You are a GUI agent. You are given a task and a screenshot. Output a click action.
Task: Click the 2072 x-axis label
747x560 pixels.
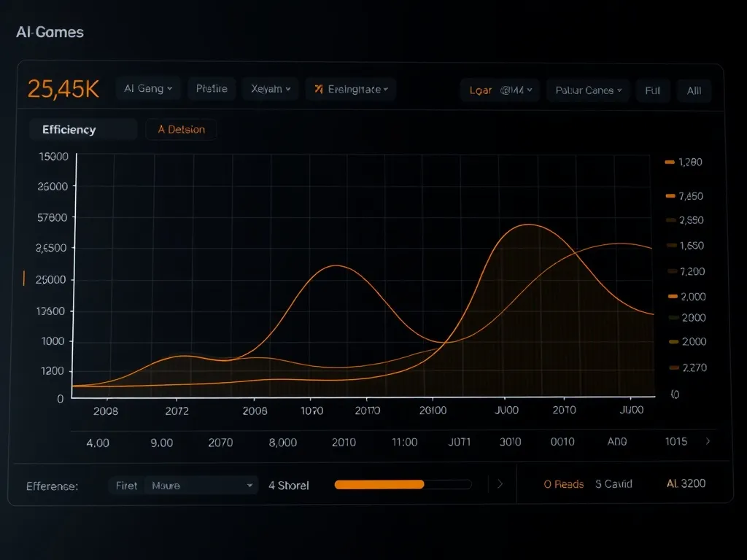177,411
